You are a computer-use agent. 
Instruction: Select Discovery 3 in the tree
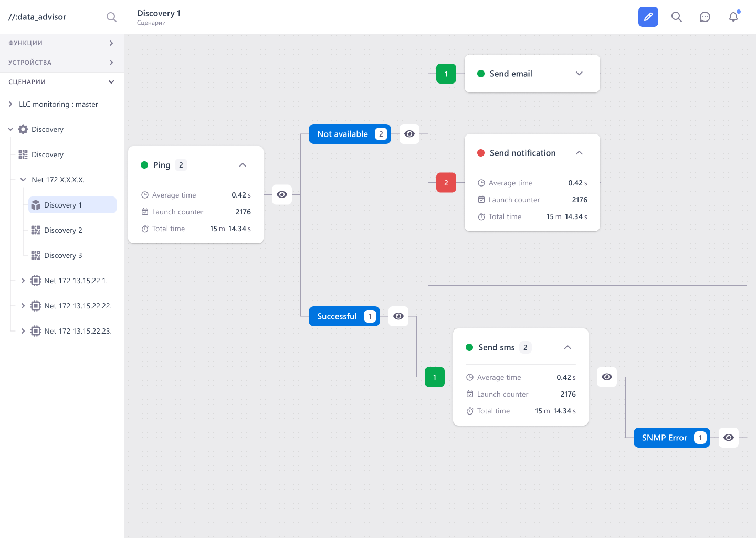[63, 255]
